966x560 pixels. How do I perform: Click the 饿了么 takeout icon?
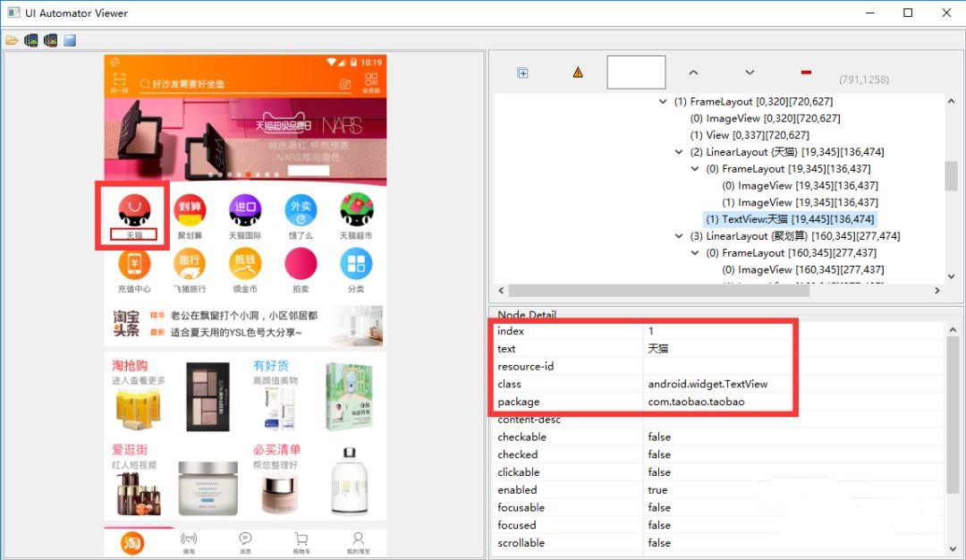301,211
